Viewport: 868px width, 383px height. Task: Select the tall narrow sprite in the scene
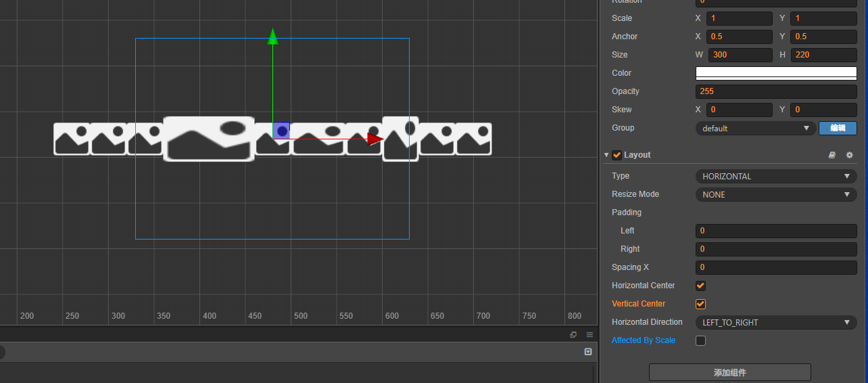pyautogui.click(x=401, y=139)
